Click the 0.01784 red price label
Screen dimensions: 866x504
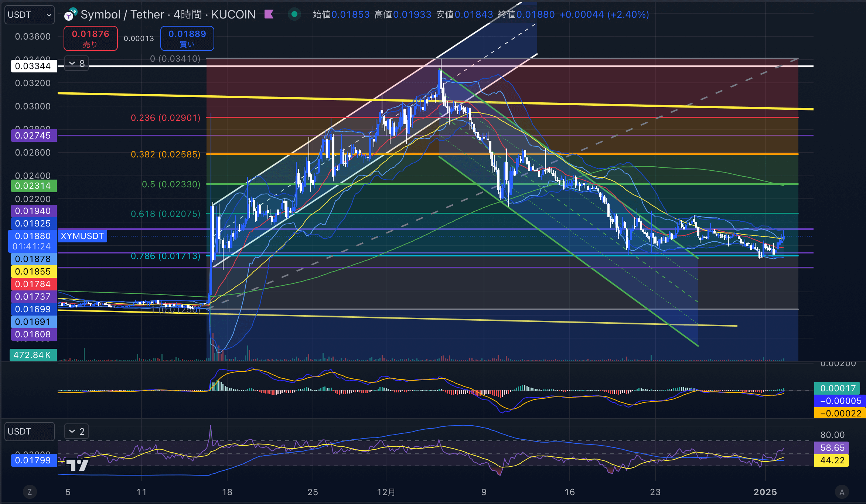[33, 284]
